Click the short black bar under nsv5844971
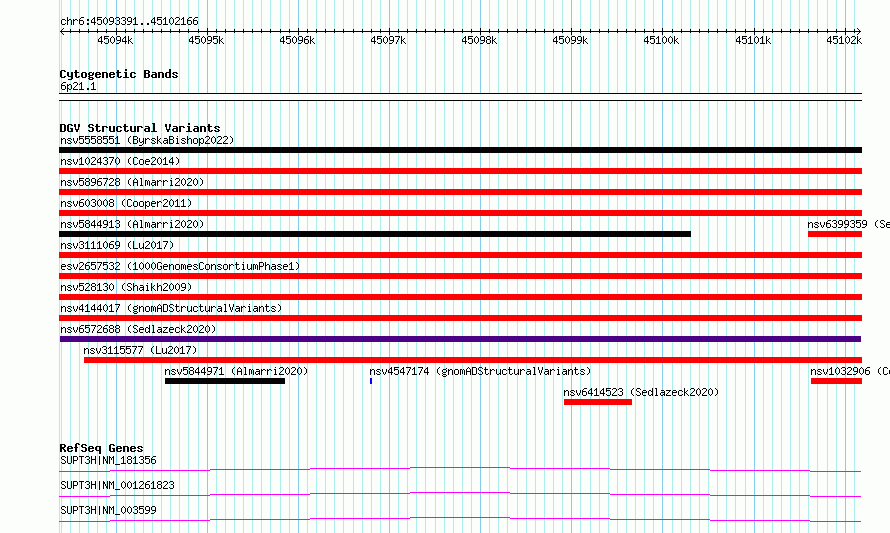Viewport: 890px width, 533px height. (x=225, y=381)
